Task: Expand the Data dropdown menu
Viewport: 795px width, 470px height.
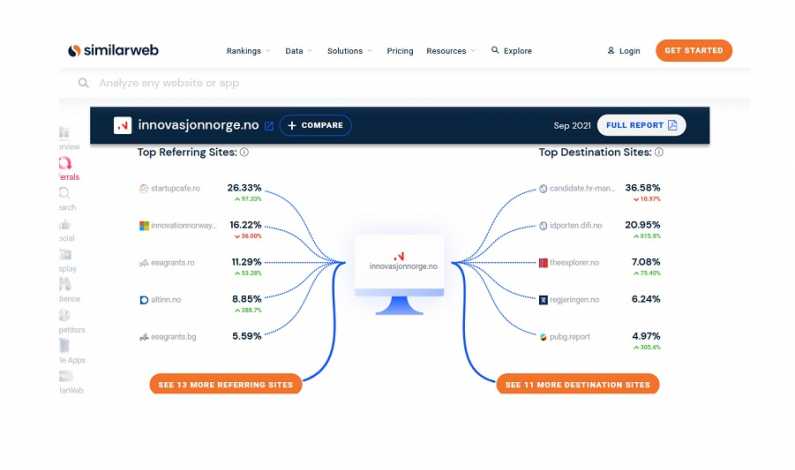Action: (x=298, y=51)
